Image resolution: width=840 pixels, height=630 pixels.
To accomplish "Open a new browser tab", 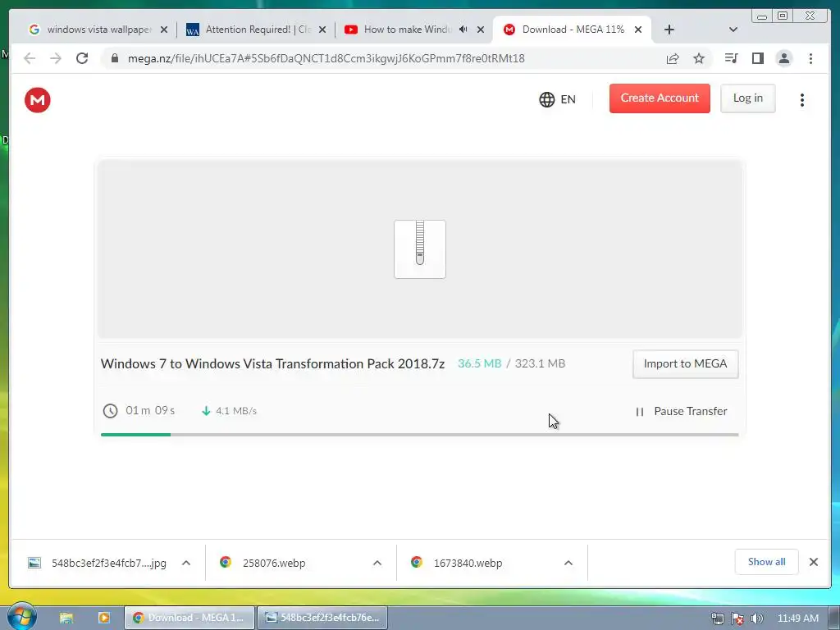I will point(669,30).
